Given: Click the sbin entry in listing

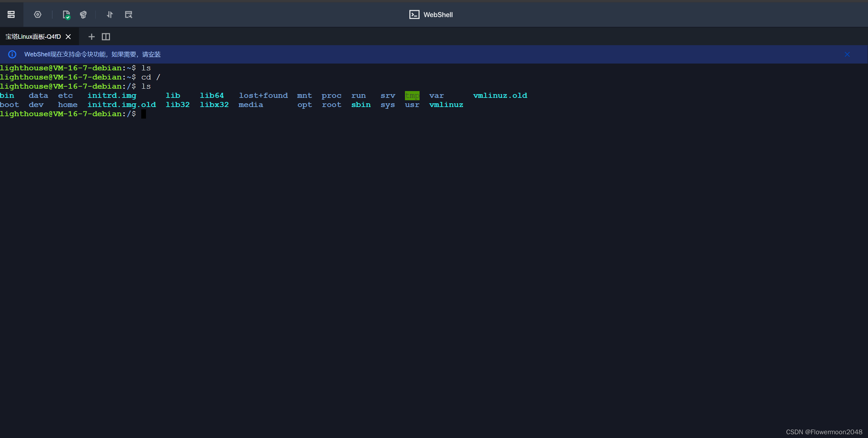Looking at the screenshot, I should pyautogui.click(x=361, y=105).
